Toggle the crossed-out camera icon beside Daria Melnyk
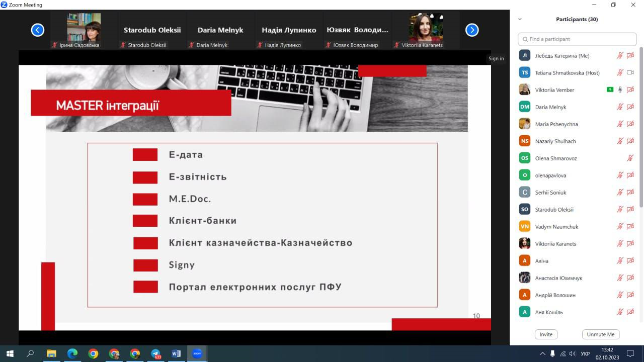 point(630,106)
